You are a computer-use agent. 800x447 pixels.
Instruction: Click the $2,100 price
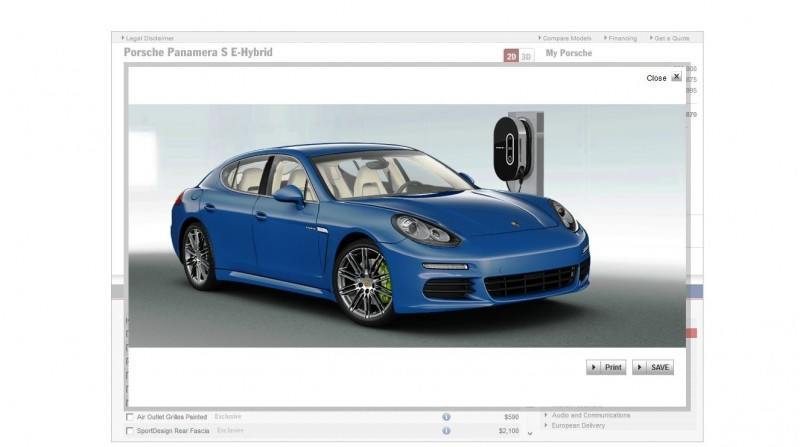pos(509,431)
